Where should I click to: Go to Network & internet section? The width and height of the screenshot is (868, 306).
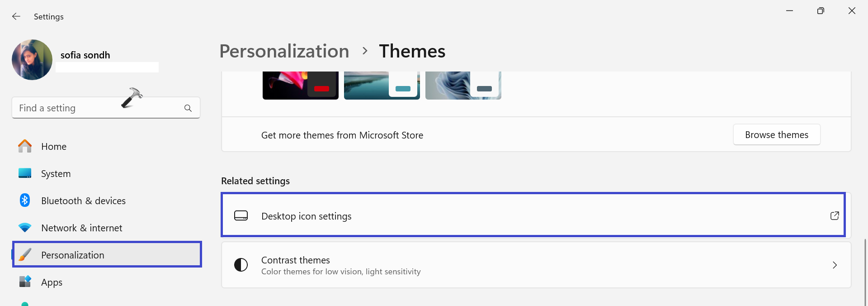click(81, 228)
